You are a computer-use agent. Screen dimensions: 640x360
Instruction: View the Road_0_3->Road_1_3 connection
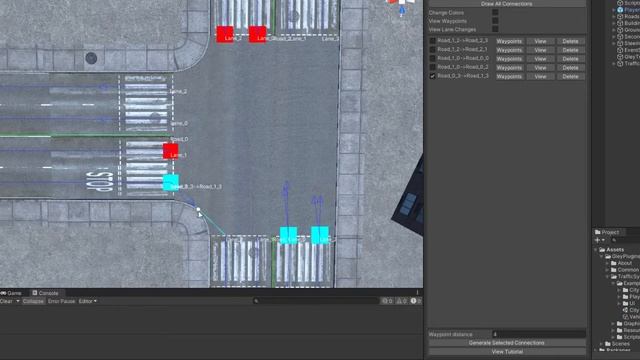click(x=540, y=76)
